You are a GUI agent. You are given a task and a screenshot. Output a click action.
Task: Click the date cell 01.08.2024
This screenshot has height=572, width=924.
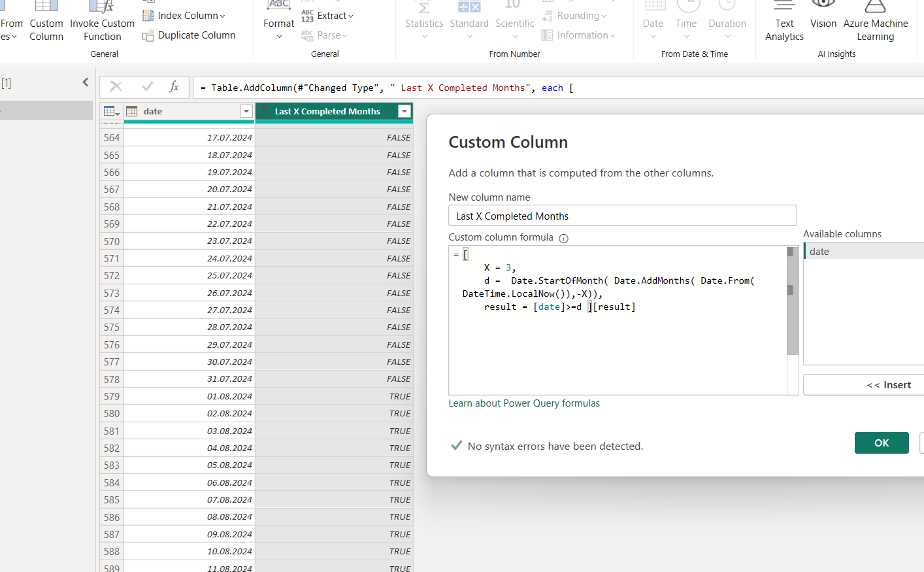(x=190, y=396)
